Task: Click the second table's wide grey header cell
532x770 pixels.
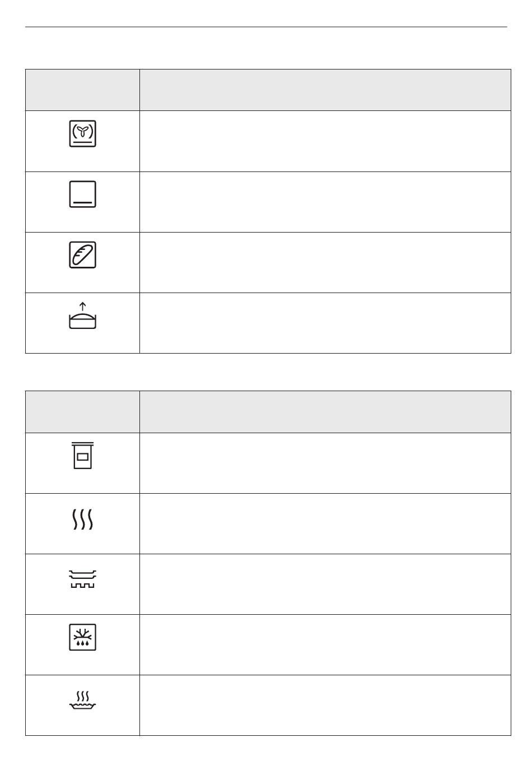Action: [325, 412]
